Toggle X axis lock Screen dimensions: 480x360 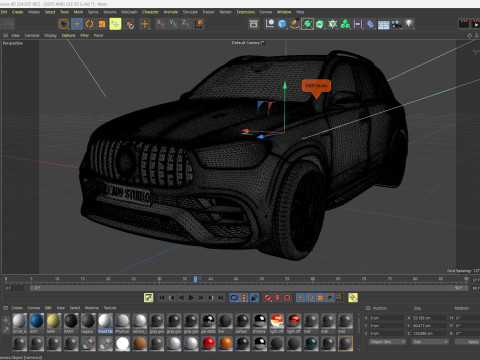tap(160, 23)
